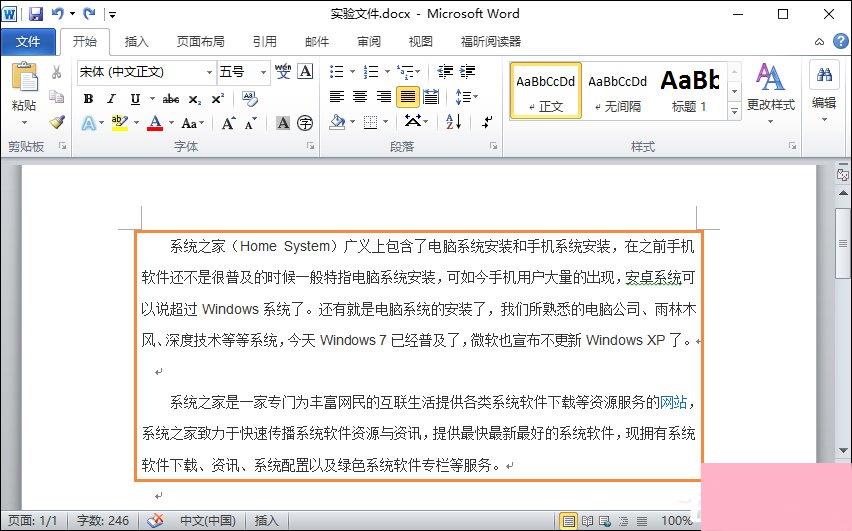The width and height of the screenshot is (852, 531).
Task: Grow font size
Action: (229, 123)
